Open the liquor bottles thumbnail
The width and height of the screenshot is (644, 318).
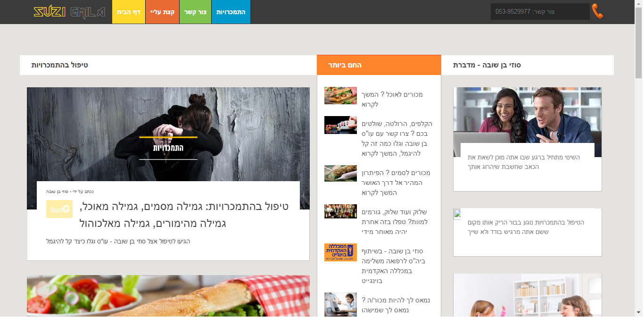point(340,211)
